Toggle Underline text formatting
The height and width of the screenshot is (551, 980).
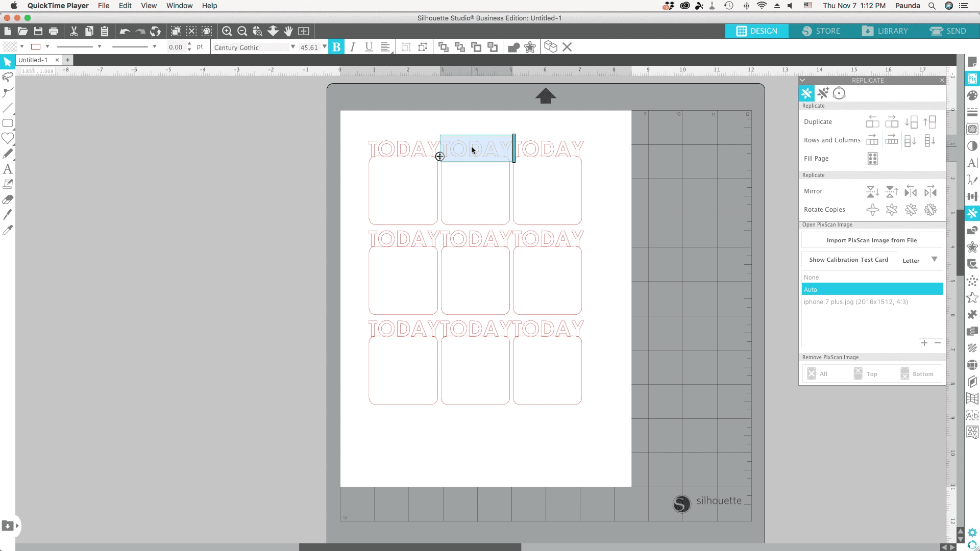(x=369, y=47)
